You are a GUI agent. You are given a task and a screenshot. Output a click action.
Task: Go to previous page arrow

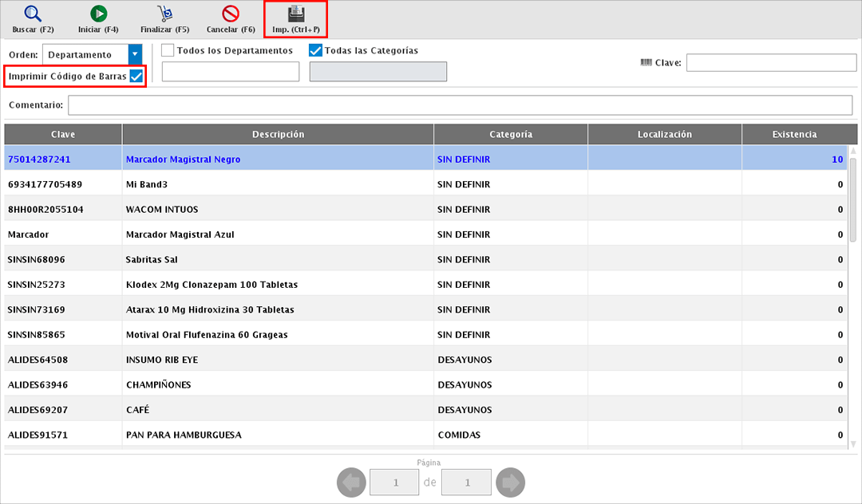coord(350,482)
